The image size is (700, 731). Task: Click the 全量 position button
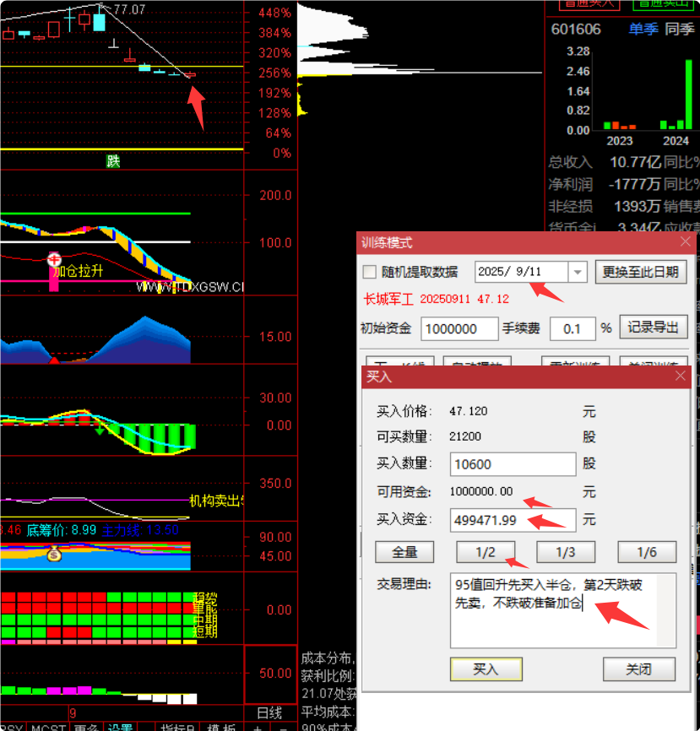click(x=404, y=552)
